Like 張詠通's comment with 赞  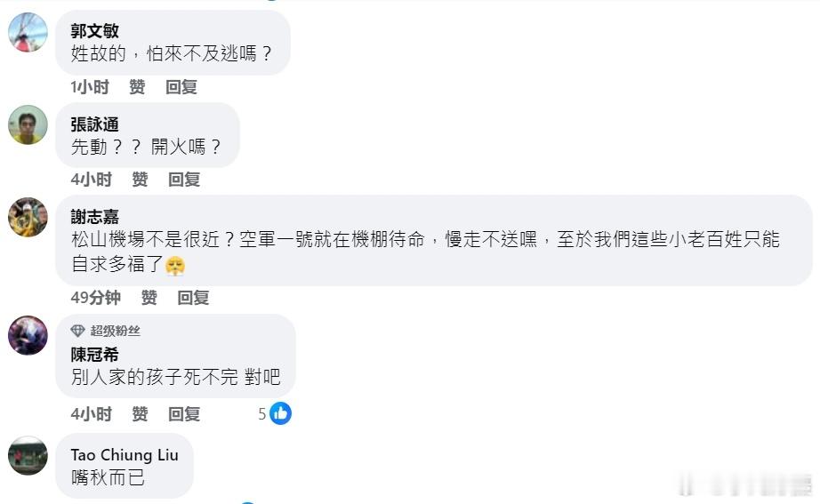140,180
